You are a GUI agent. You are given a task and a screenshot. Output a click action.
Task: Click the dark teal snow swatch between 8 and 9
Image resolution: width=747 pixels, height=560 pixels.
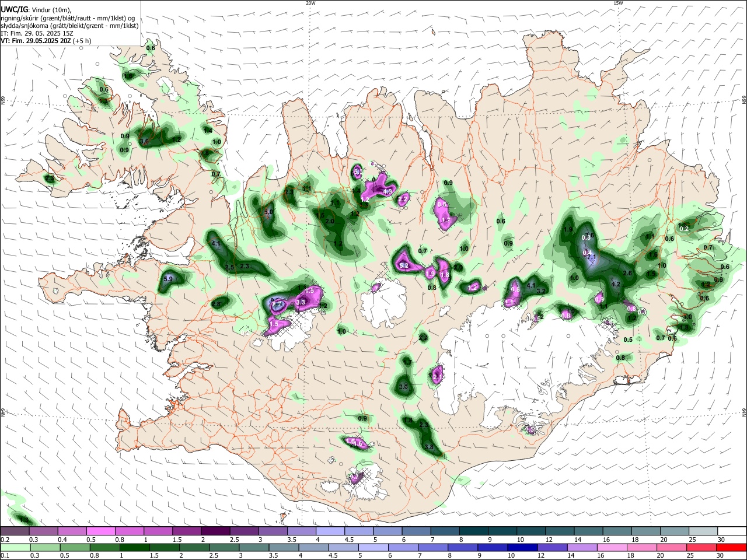tap(473, 531)
